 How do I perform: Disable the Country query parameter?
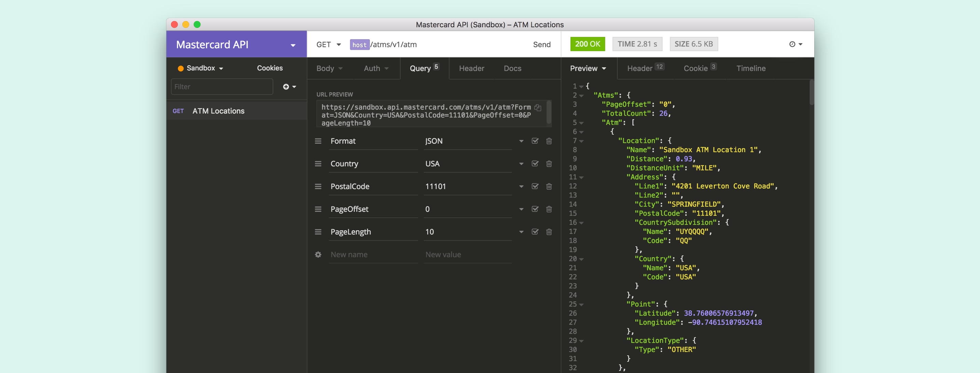pos(535,164)
